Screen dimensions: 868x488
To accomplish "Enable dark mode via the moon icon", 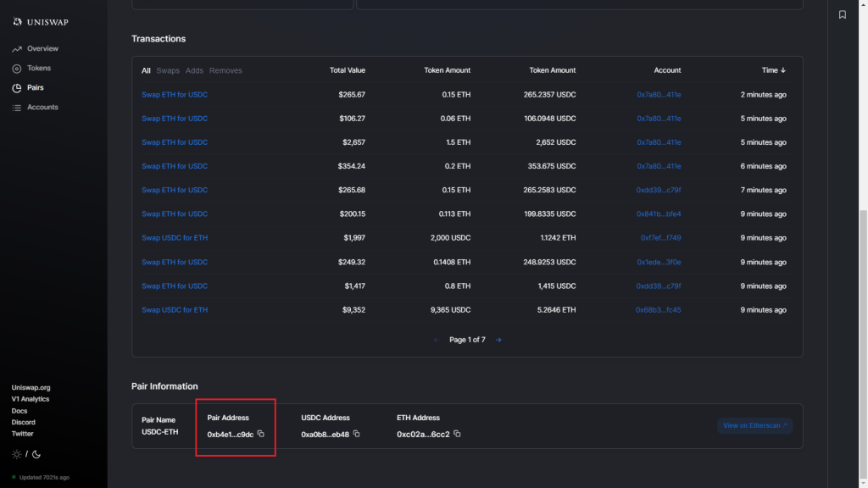I will click(x=37, y=454).
